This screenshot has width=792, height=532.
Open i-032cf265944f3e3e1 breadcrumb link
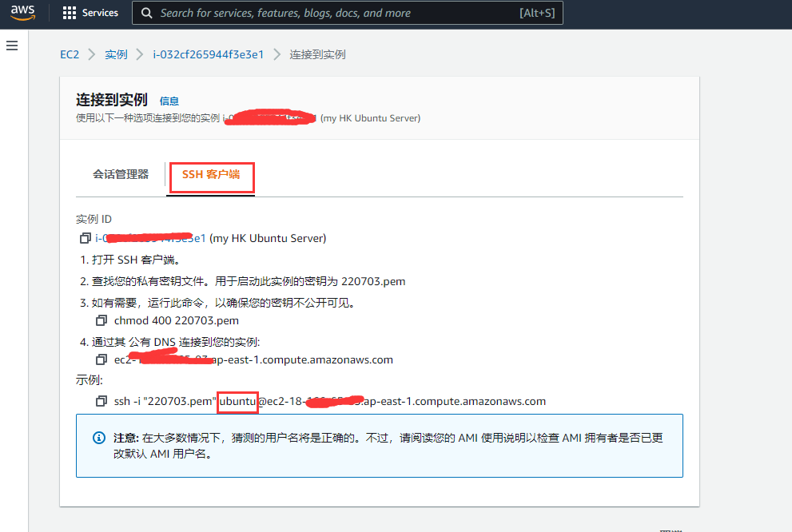coord(208,54)
